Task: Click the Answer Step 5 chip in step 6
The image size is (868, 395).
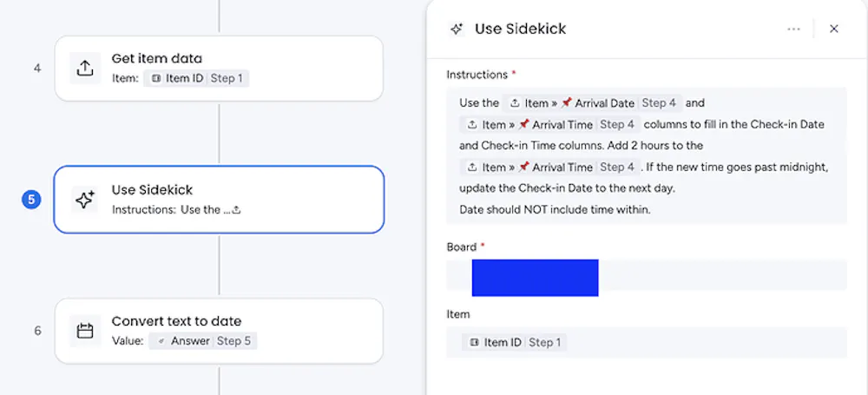Action: coord(202,341)
